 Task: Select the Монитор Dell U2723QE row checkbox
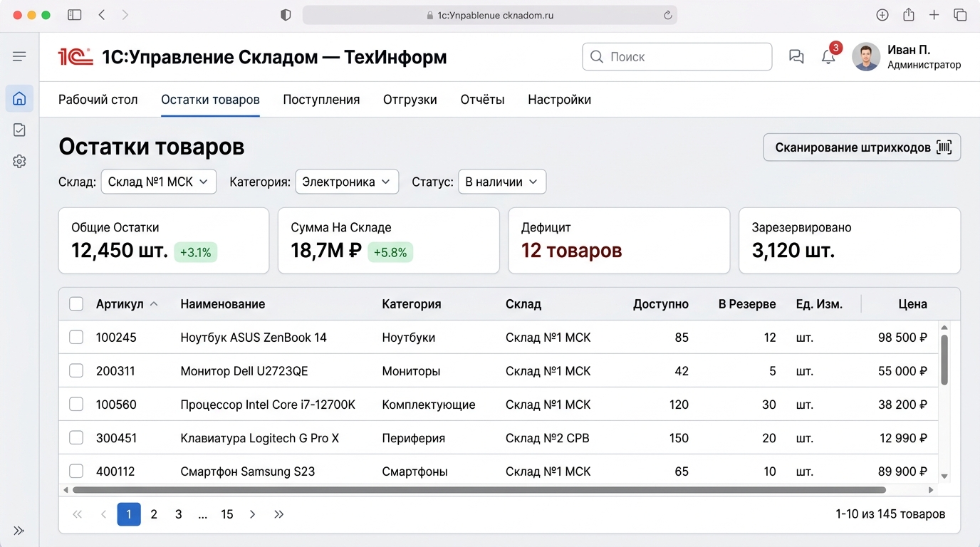tap(76, 371)
